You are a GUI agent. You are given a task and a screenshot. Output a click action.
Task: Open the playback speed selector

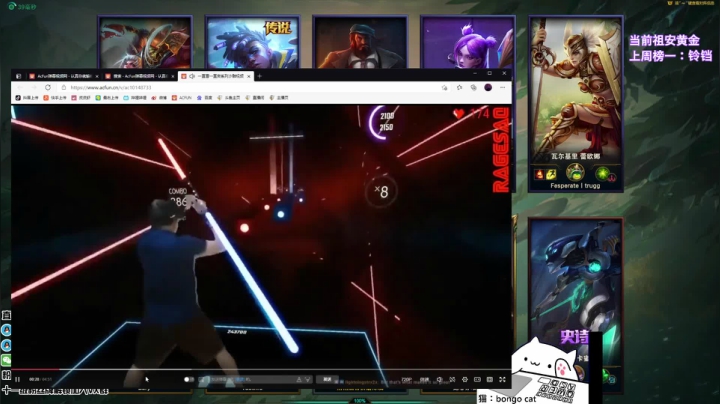(x=424, y=380)
